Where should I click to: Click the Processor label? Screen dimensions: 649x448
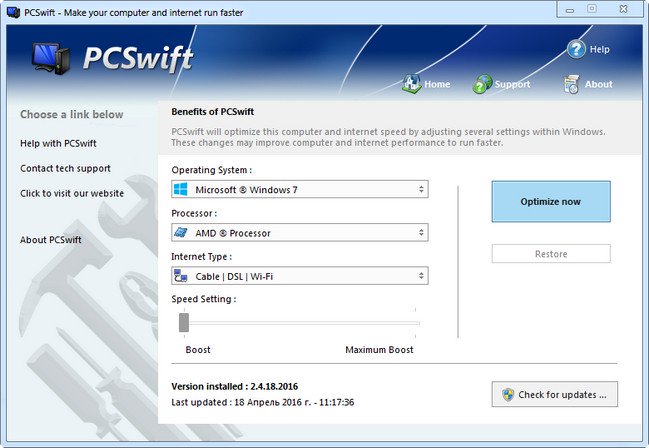[x=194, y=213]
